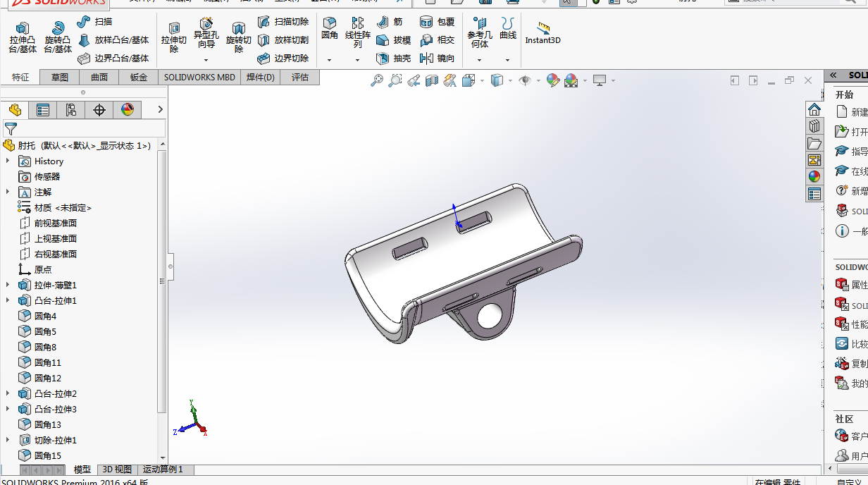Select Linear Pattern (线性阵列) tool
The height and width of the screenshot is (485, 868).
(x=358, y=32)
